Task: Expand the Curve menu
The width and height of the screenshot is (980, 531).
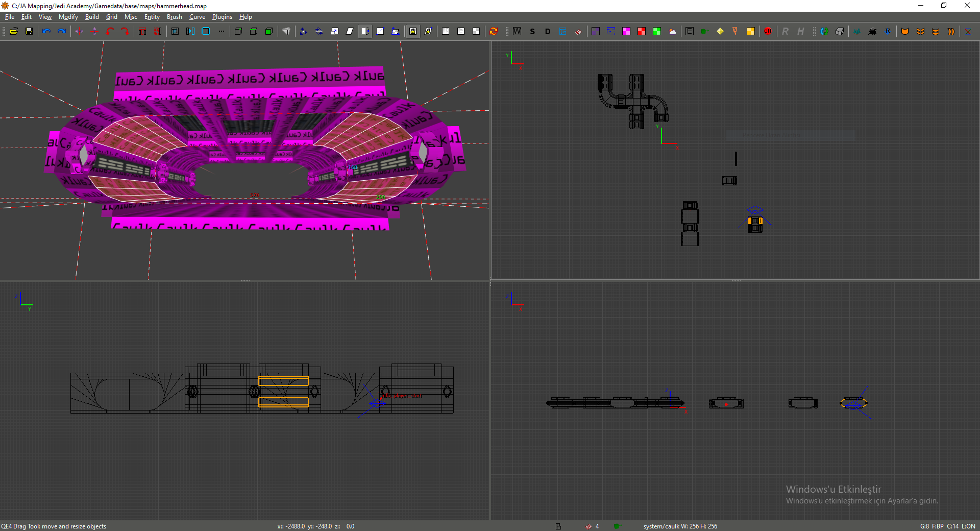Action: [197, 17]
